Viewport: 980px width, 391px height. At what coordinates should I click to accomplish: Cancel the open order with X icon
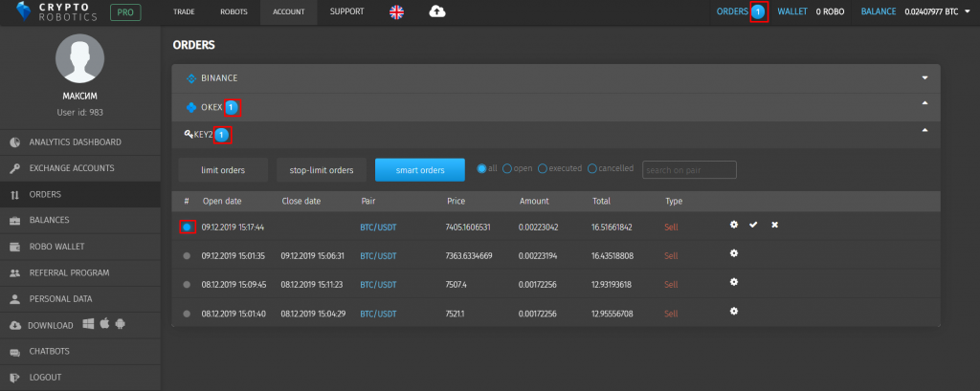pos(774,225)
